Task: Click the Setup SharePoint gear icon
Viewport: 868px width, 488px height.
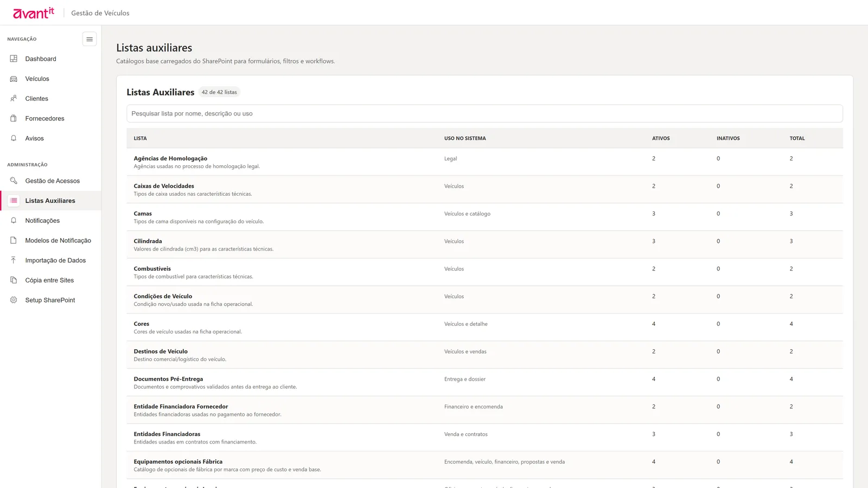Action: coord(14,300)
